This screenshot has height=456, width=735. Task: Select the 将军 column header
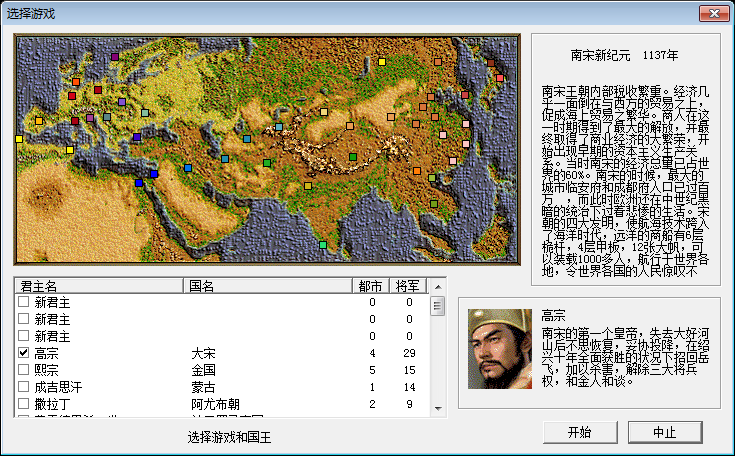coord(408,286)
